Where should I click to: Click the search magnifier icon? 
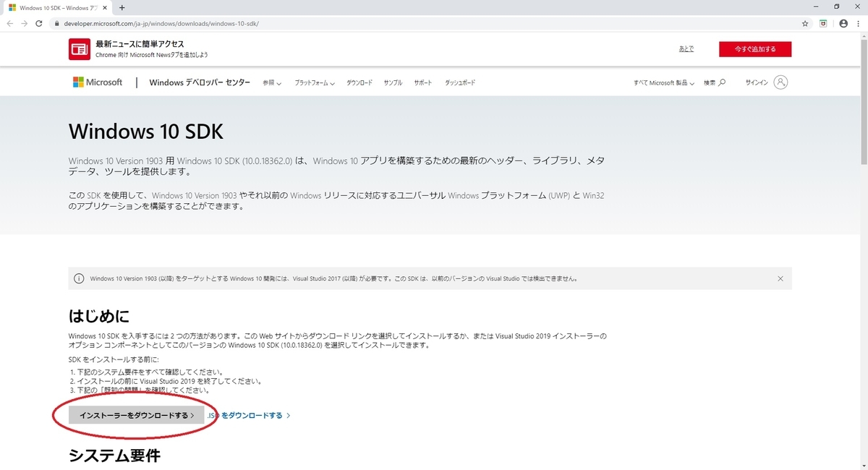point(722,82)
